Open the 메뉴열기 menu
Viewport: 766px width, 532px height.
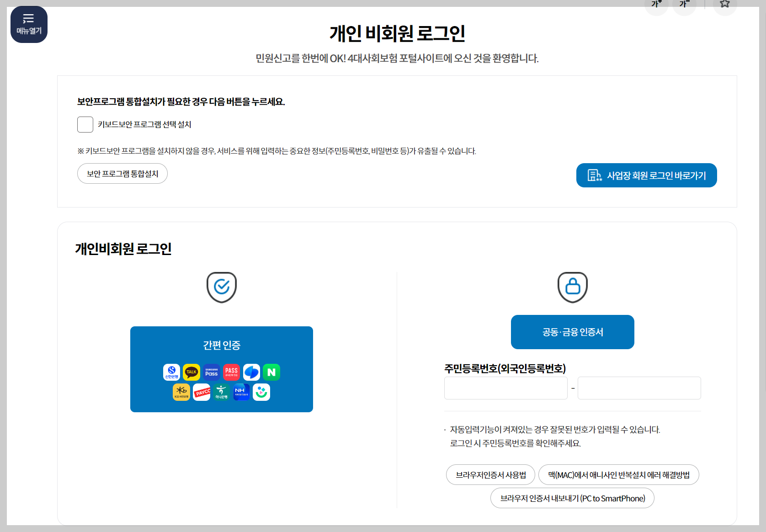pos(29,24)
